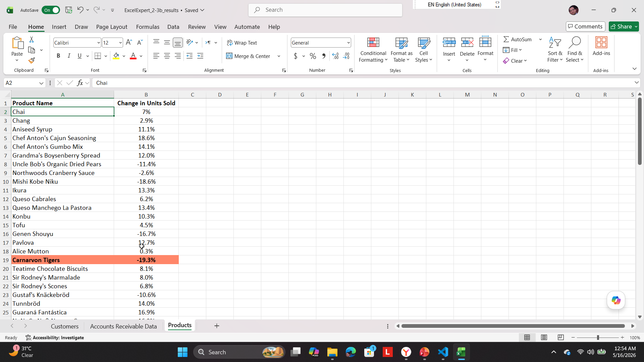
Task: Open the font size dropdown
Action: pyautogui.click(x=120, y=43)
